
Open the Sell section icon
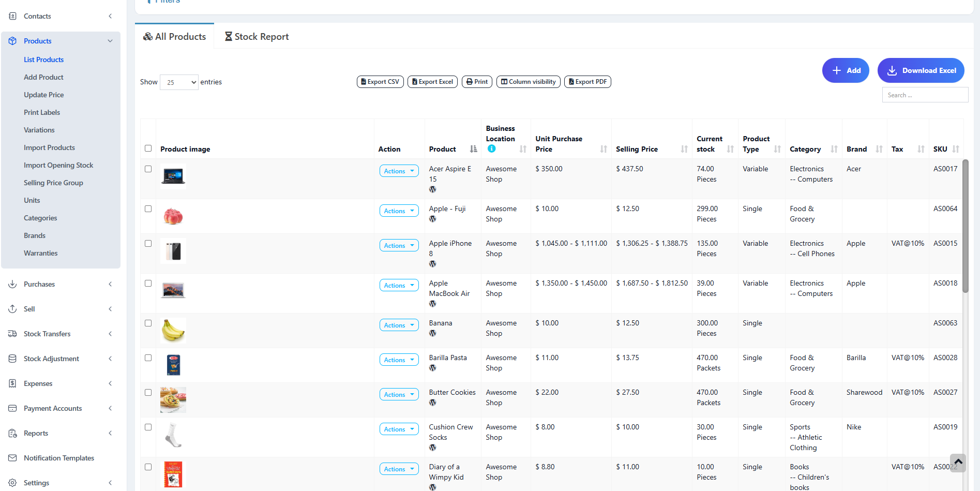[12, 309]
